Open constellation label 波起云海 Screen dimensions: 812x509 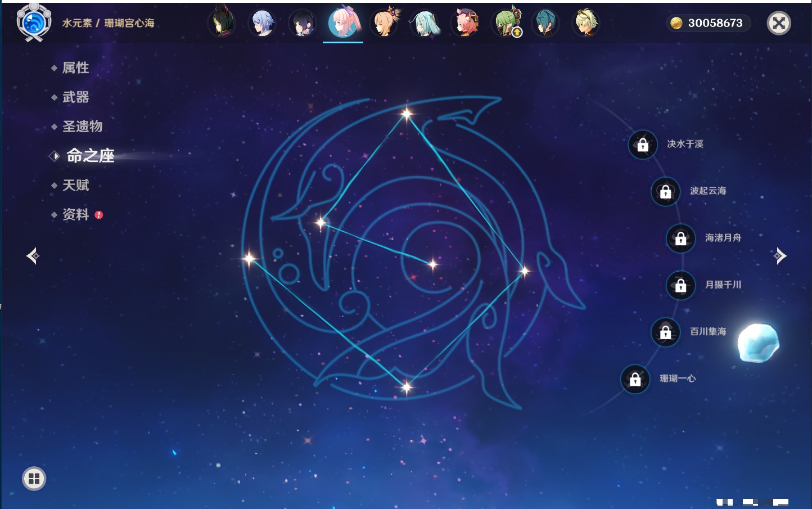tap(708, 191)
